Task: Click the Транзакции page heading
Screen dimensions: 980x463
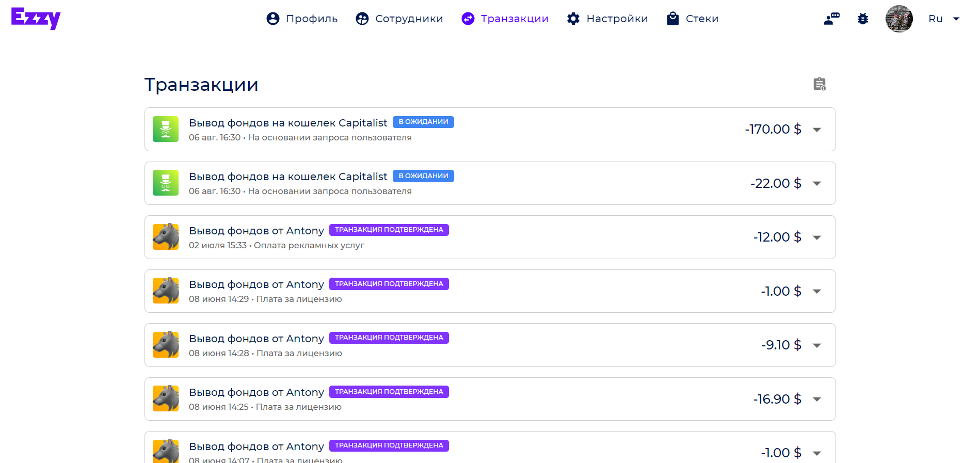Action: 201,85
